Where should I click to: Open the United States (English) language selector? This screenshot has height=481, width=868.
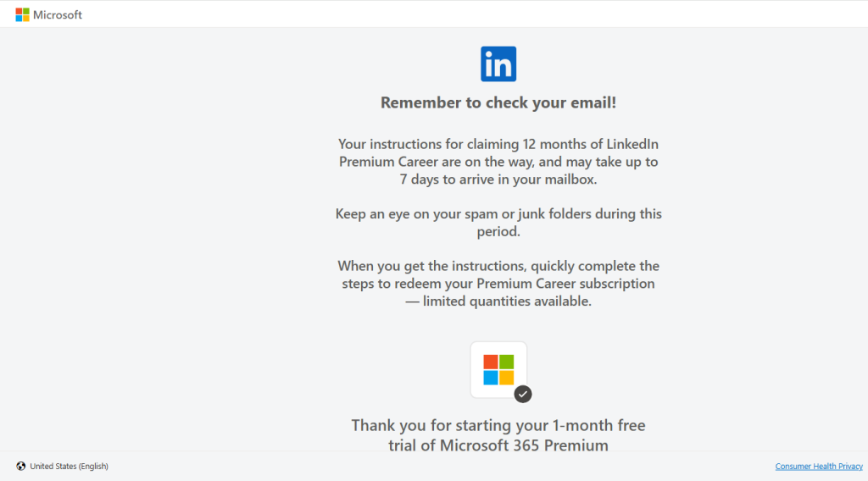coord(69,467)
